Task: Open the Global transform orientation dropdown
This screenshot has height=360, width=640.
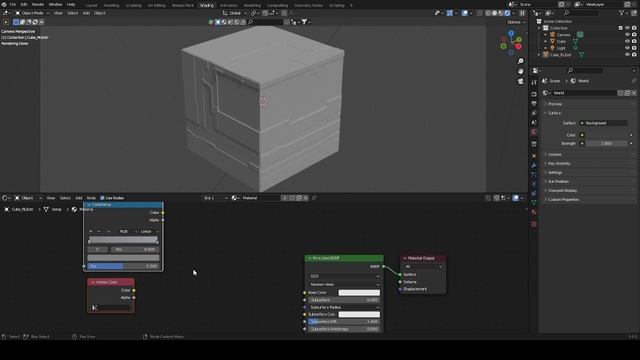Action: pos(235,13)
